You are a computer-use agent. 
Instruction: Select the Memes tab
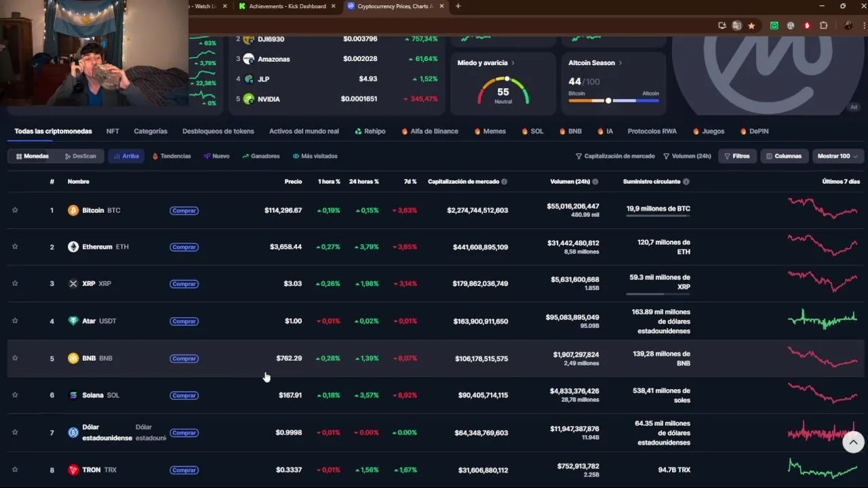(490, 131)
